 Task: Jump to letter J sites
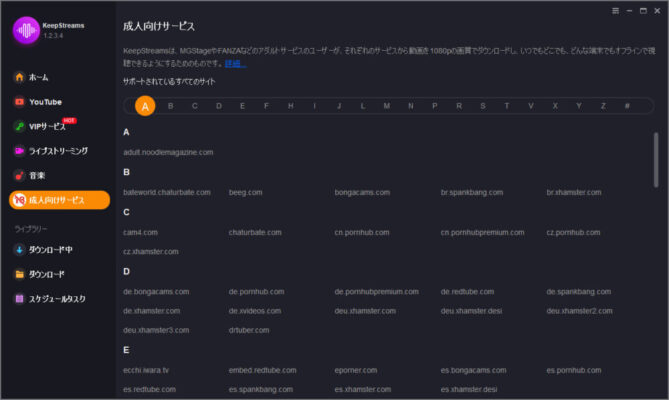coord(339,106)
